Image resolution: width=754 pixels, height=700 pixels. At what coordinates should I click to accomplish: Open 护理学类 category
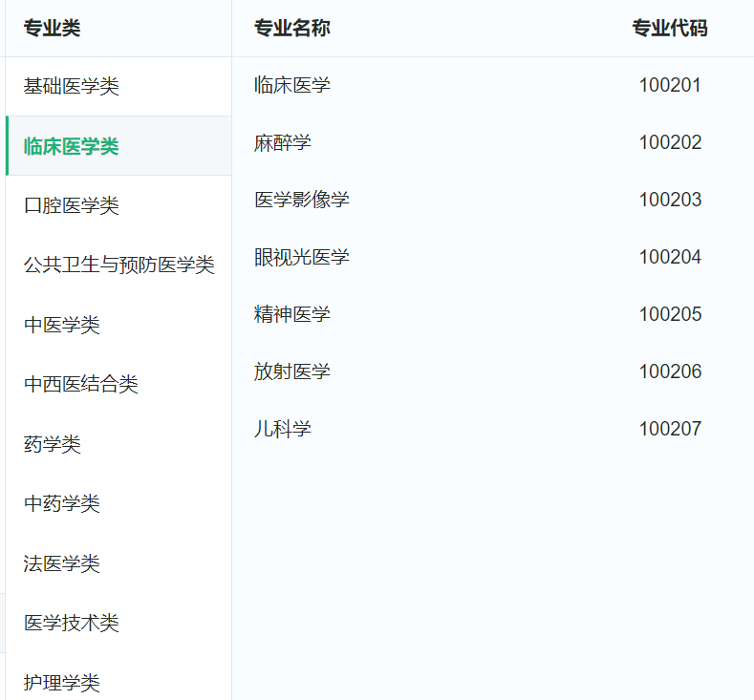coord(61,682)
